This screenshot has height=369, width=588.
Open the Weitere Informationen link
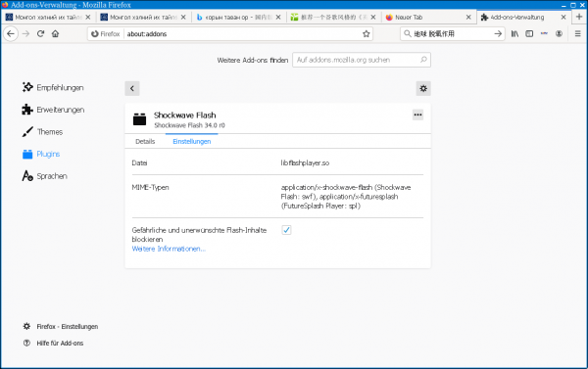(169, 249)
